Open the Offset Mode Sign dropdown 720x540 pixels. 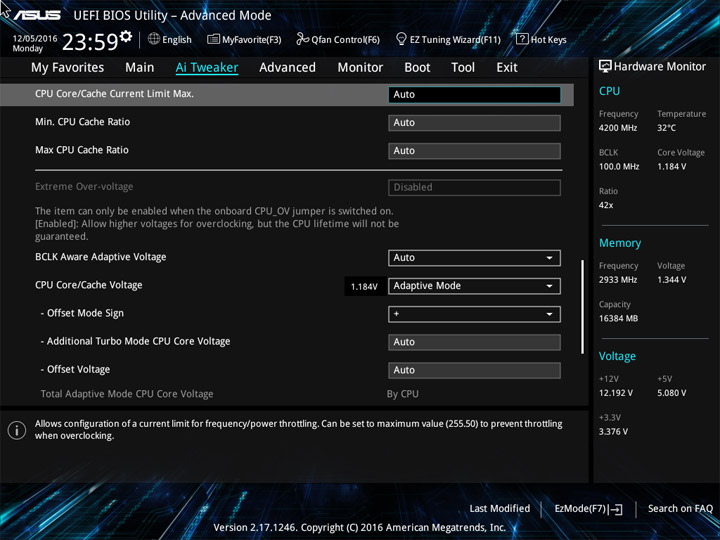(474, 314)
